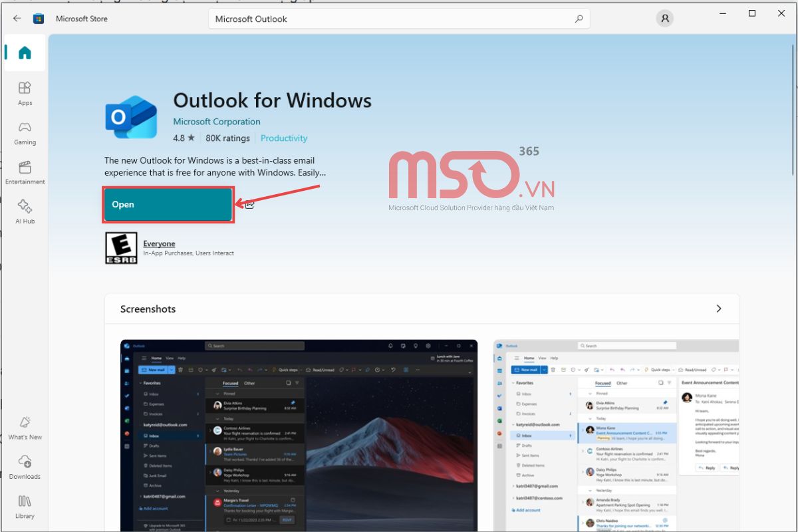798x532 pixels.
Task: Open the dark theme Outlook screenshot
Action: pyautogui.click(x=299, y=436)
